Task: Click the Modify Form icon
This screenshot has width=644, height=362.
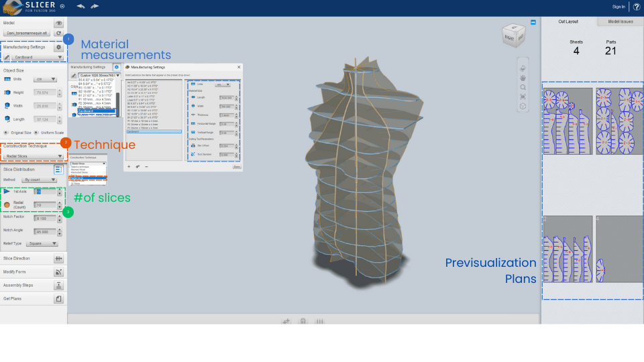Action: click(x=58, y=272)
